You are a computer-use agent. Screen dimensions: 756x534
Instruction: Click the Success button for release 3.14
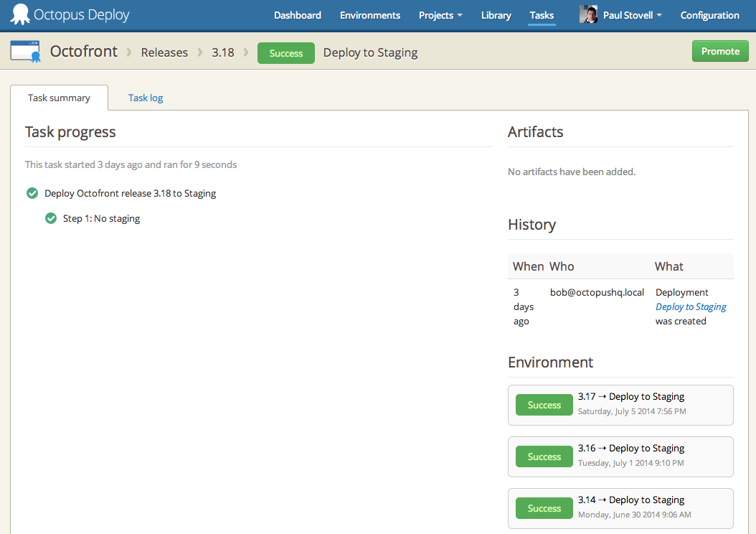point(544,508)
